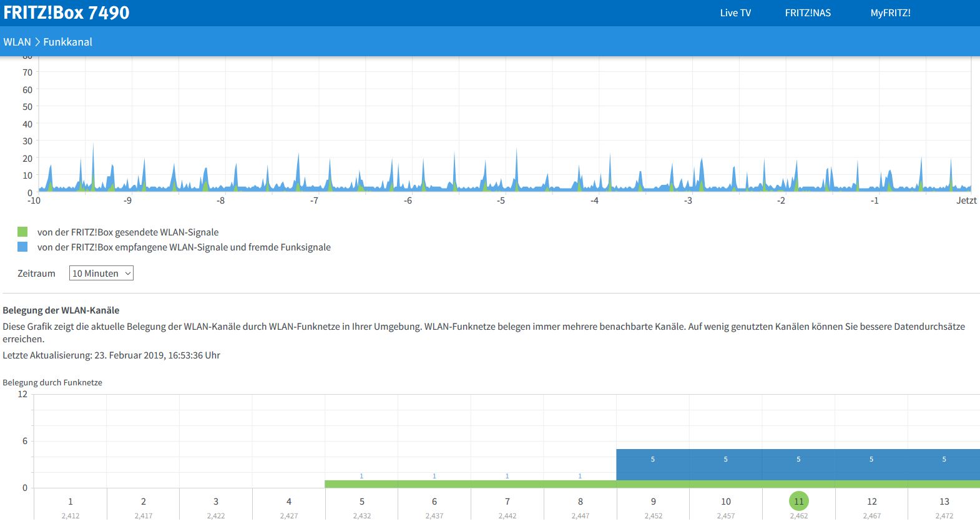The width and height of the screenshot is (980, 529).
Task: Click channel 2 label in chart
Action: click(144, 502)
